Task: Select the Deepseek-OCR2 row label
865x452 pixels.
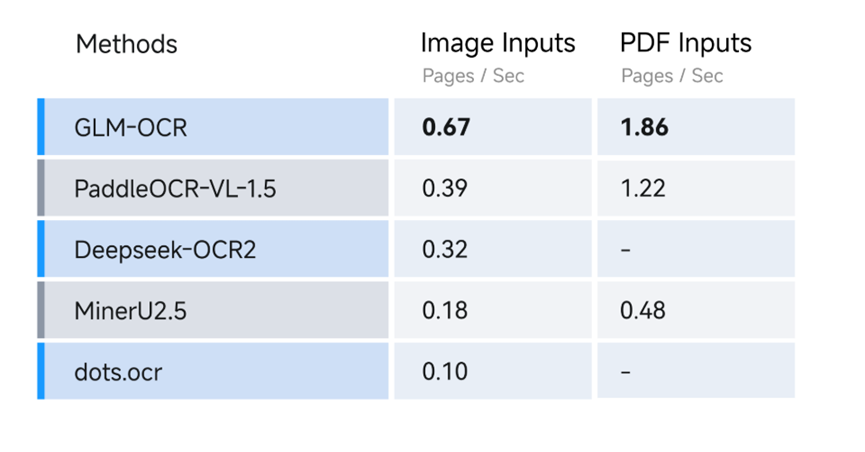Action: click(165, 250)
